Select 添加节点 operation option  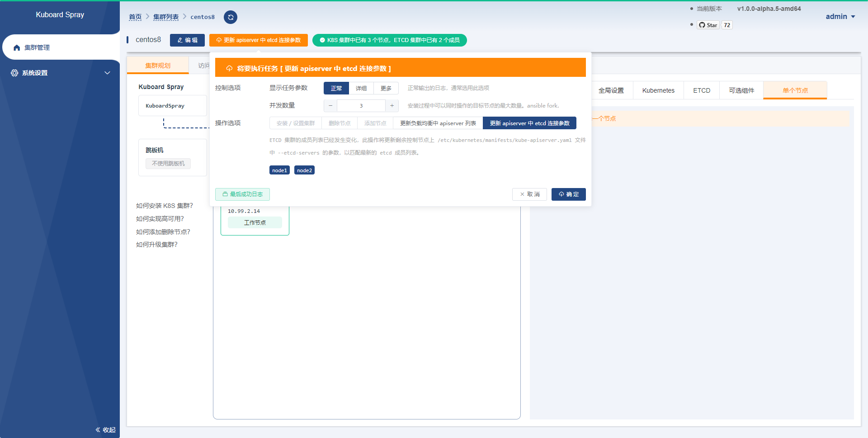point(375,123)
